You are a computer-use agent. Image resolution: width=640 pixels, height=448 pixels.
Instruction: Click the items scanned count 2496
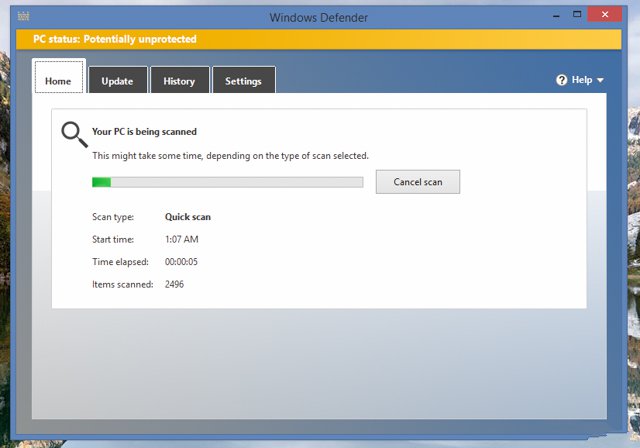click(174, 284)
